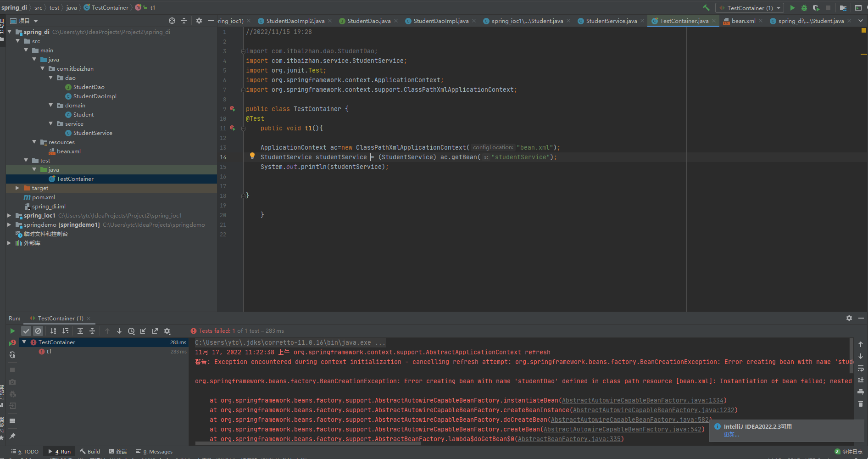Image resolution: width=868 pixels, height=459 pixels.
Task: Open the test history clock icon
Action: (131, 331)
